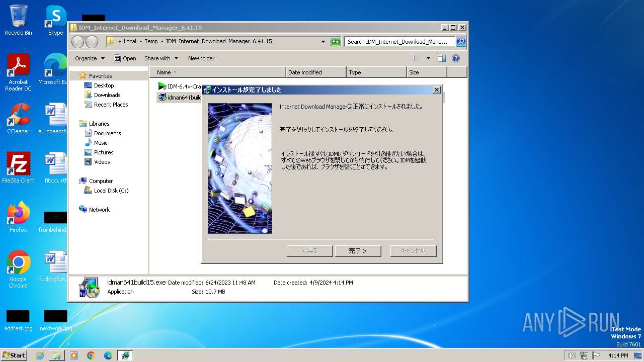Select Downloads in the navigation pane

tap(107, 95)
